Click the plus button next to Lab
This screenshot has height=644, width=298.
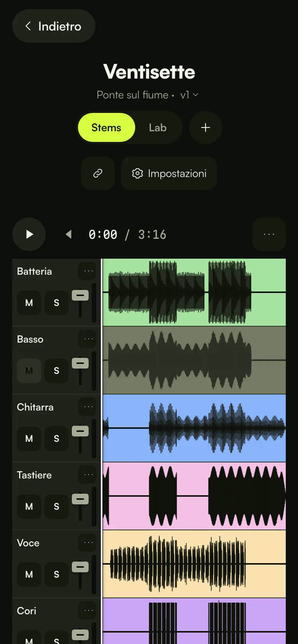click(x=206, y=127)
